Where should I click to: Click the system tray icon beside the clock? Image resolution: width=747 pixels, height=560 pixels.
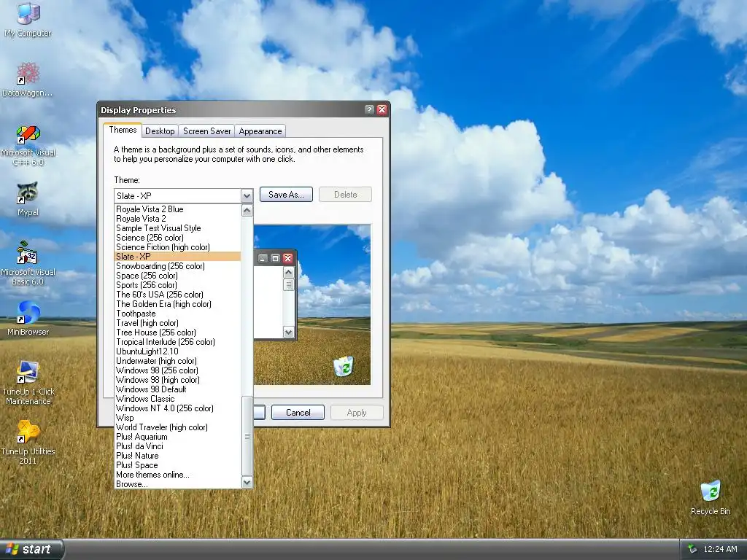click(x=692, y=549)
